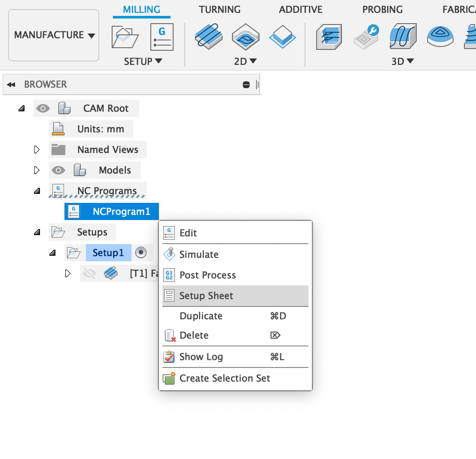
Task: Open the 3D Parallel toolpath tool
Action: (403, 37)
